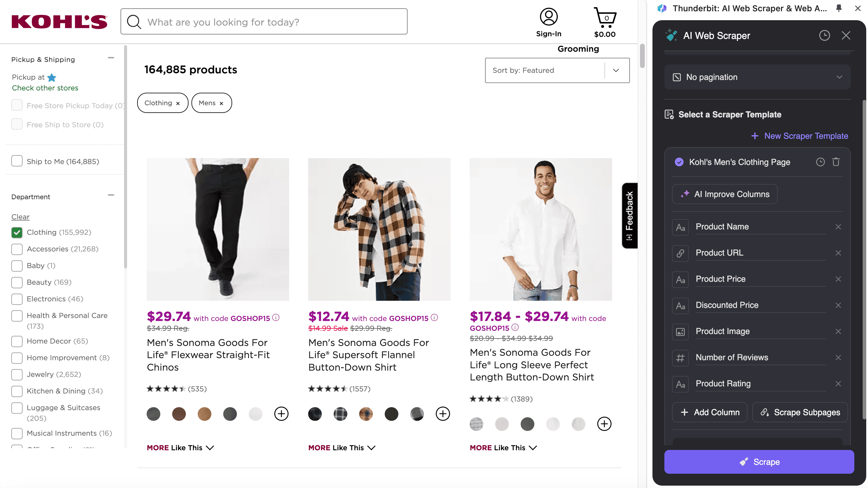Collapse the Department filter section
This screenshot has height=488, width=868.
(x=111, y=195)
